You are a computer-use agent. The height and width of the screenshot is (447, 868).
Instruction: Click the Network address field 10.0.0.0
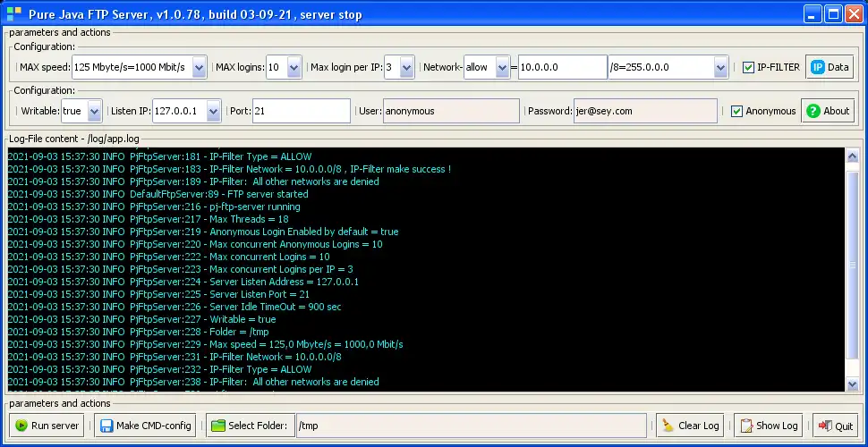pos(563,67)
